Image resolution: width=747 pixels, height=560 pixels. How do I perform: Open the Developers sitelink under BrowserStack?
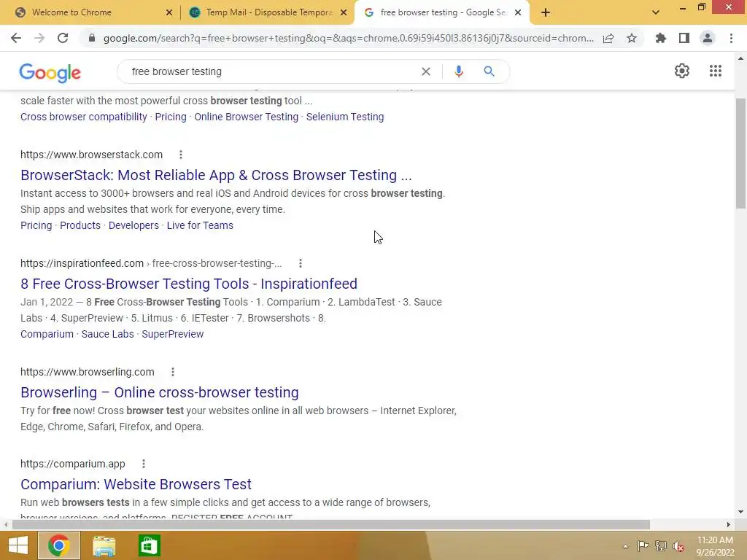point(133,225)
